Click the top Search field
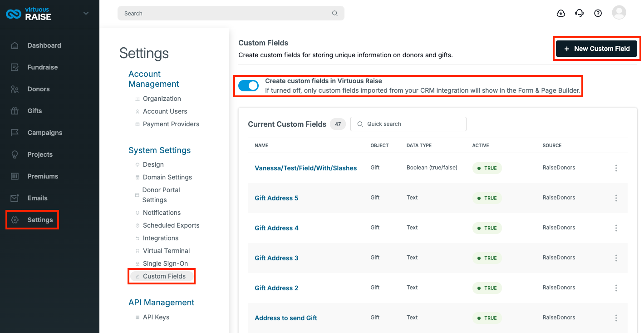The height and width of the screenshot is (333, 644). 231,13
